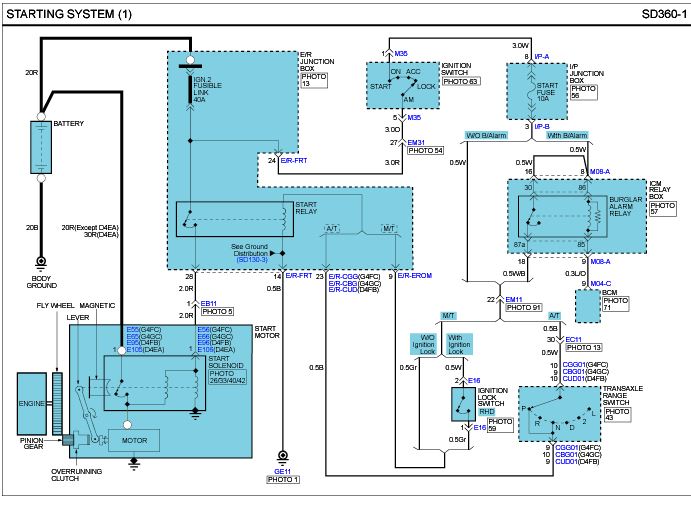Follow the EB11 connector link
The image size is (691, 514).
click(x=208, y=304)
